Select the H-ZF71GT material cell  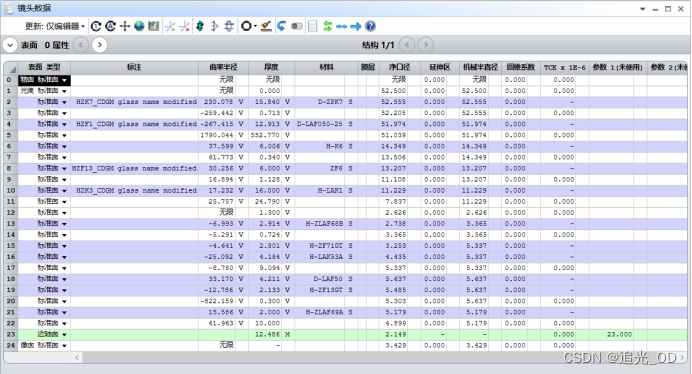(320, 246)
